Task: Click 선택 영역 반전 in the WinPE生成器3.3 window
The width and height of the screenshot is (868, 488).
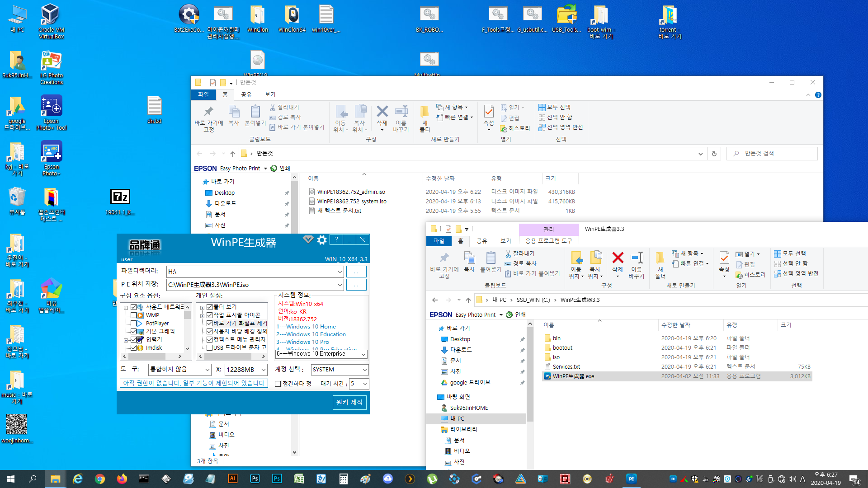Action: 797,273
